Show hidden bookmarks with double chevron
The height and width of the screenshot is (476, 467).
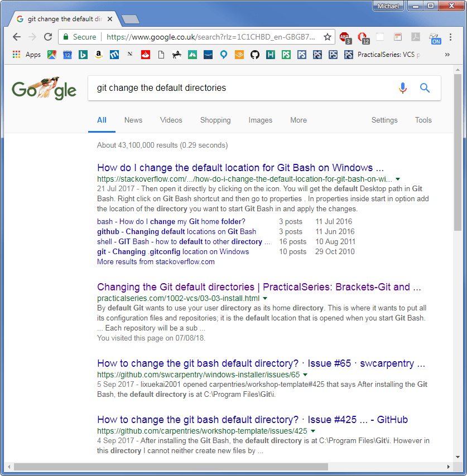(x=447, y=55)
